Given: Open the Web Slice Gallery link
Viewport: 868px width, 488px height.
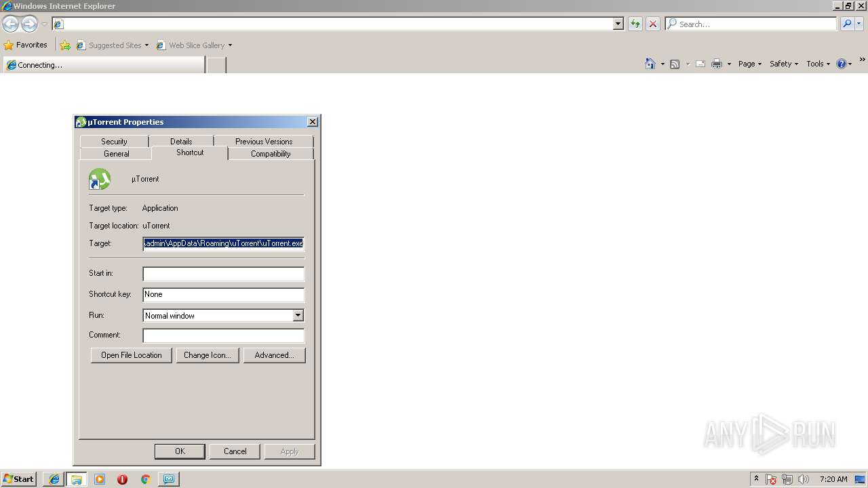Looking at the screenshot, I should (x=191, y=45).
